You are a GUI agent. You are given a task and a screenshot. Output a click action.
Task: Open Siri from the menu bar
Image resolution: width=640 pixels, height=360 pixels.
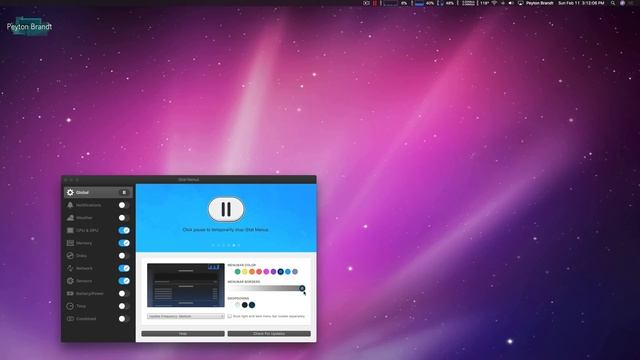coord(622,3)
